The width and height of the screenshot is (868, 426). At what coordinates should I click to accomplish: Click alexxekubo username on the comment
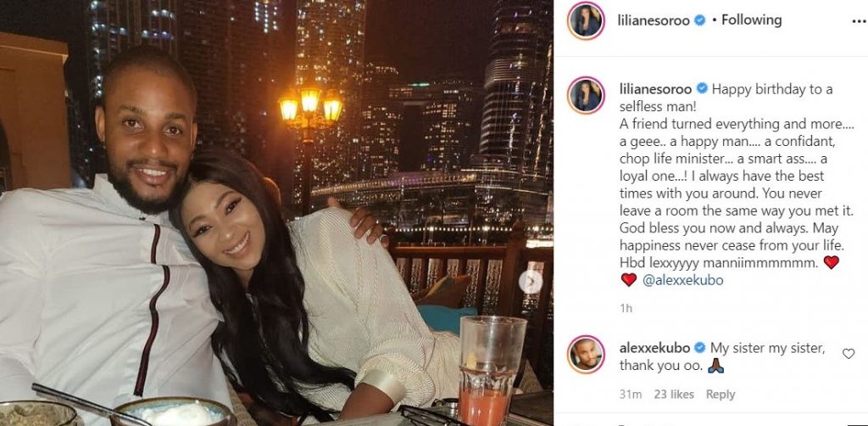(655, 348)
